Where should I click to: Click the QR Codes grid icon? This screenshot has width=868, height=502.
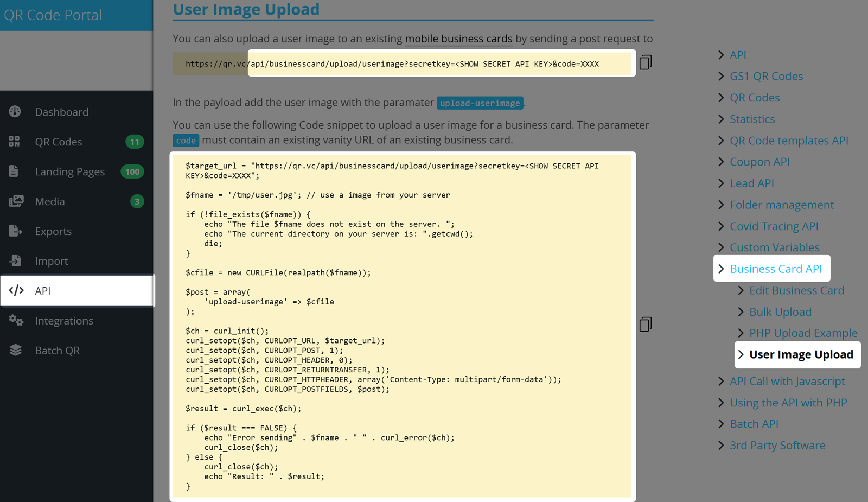coord(15,142)
